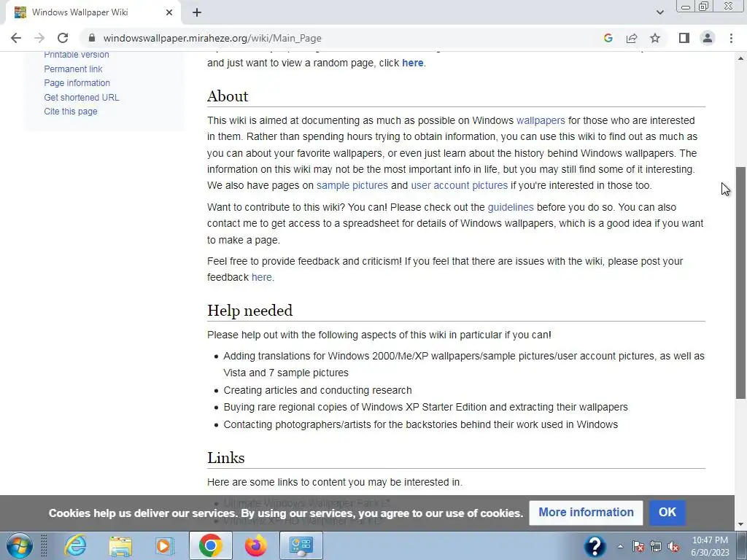Click More information cookie button
The image size is (747, 560).
pyautogui.click(x=586, y=513)
